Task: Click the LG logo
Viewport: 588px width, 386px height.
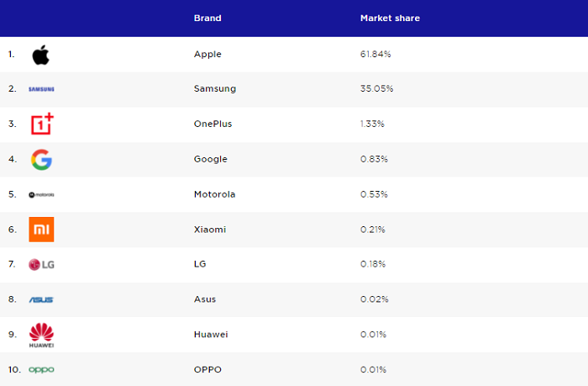Action: 41,265
